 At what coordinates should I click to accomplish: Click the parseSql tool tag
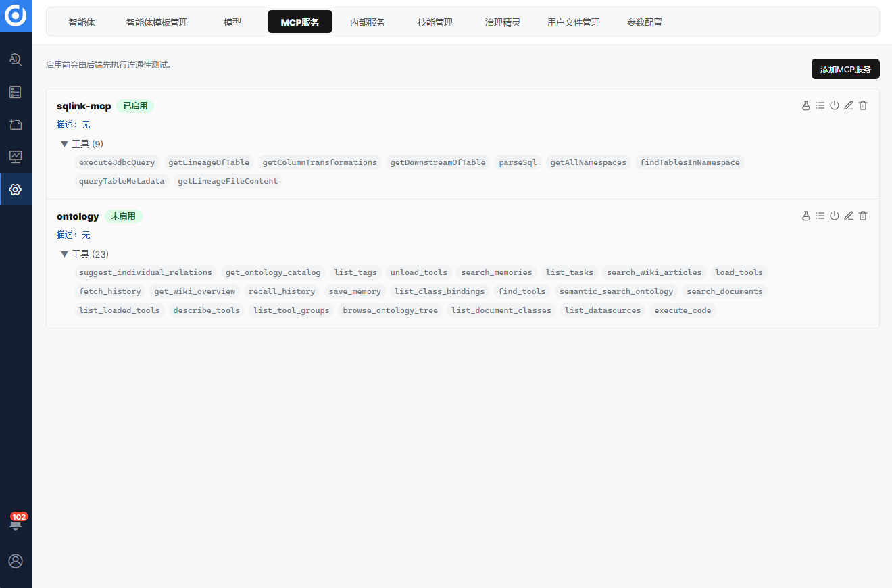tap(518, 162)
